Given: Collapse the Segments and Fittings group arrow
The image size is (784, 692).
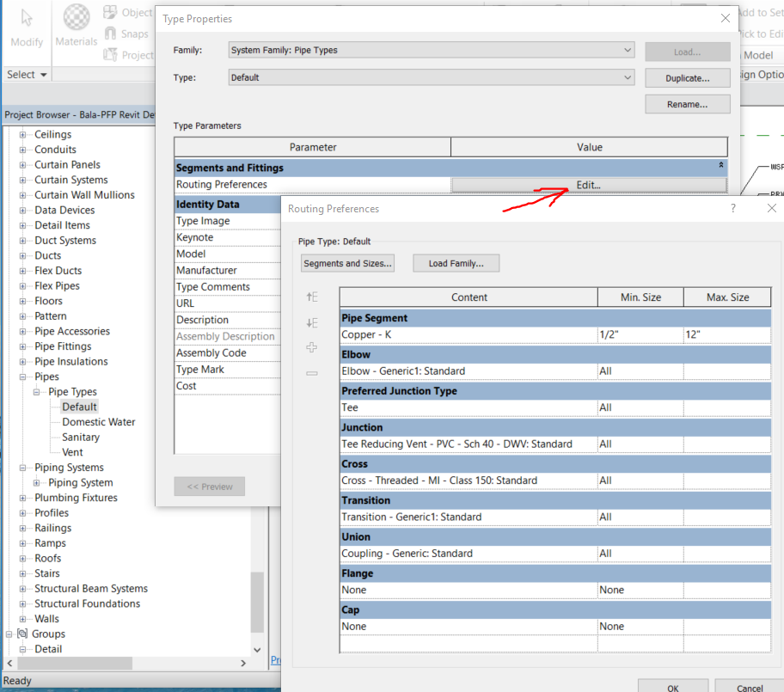Looking at the screenshot, I should tap(721, 165).
